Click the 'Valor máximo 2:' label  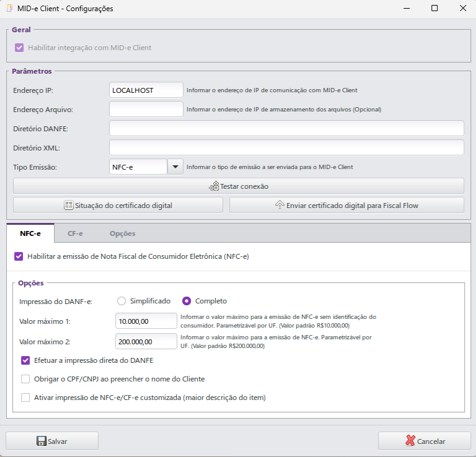45,342
